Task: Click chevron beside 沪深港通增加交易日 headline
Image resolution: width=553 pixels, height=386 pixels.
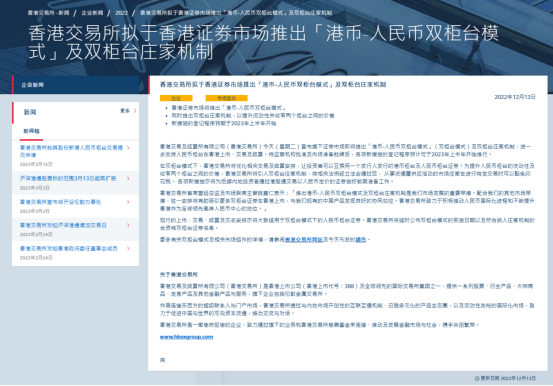Action: click(128, 225)
